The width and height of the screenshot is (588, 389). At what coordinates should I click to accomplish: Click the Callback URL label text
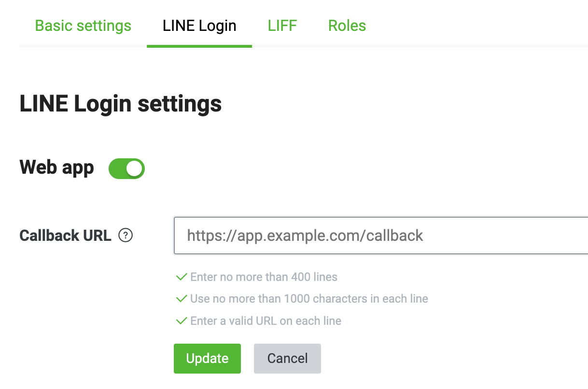coord(65,236)
